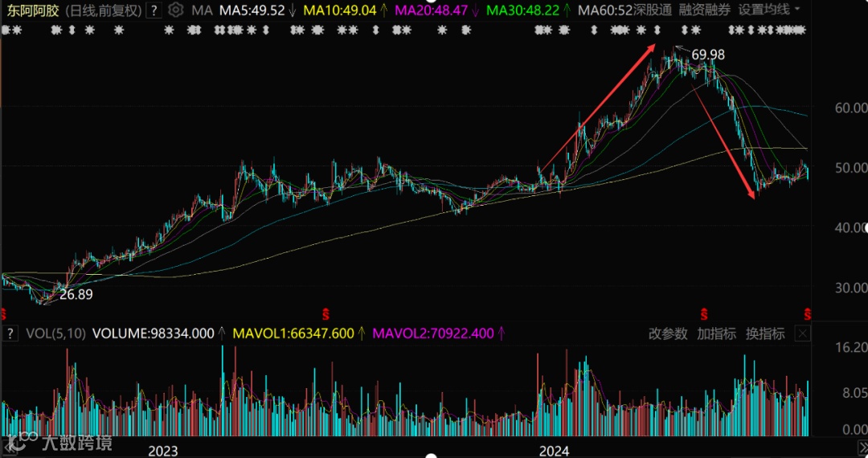Screen dimensions: 868x458
Task: Click the 69.98 peak price label
Action: tap(708, 54)
